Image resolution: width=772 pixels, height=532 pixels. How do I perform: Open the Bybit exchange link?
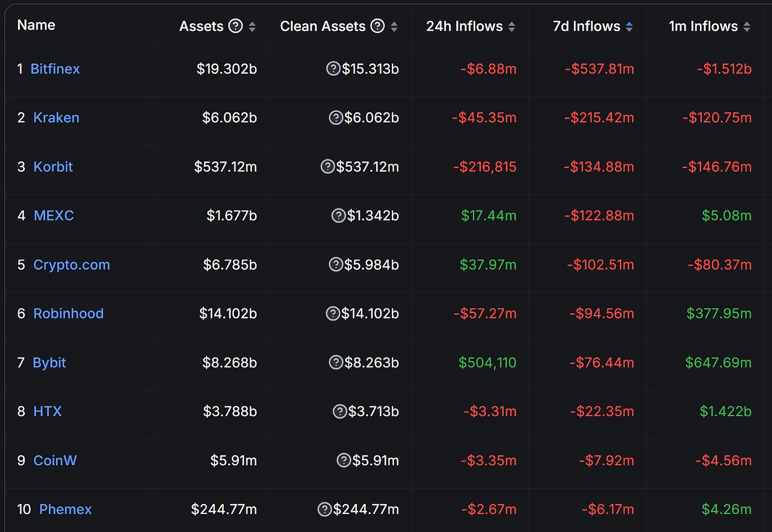49,363
